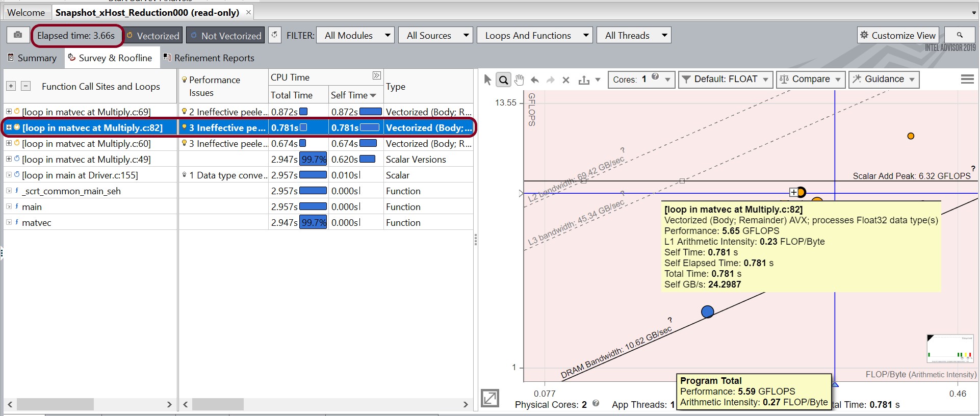Click the horizontal scrollbar under the loops list

(x=55, y=404)
